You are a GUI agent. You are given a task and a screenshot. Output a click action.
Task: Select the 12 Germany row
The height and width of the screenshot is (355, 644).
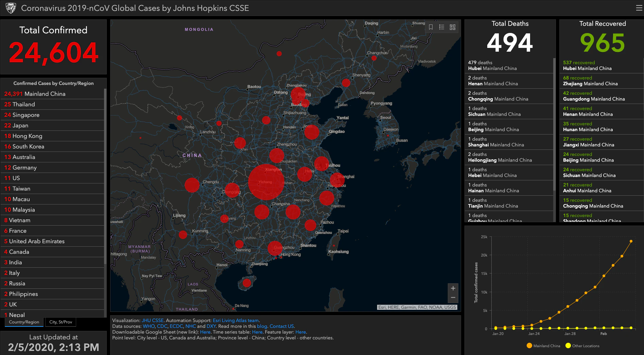click(53, 167)
